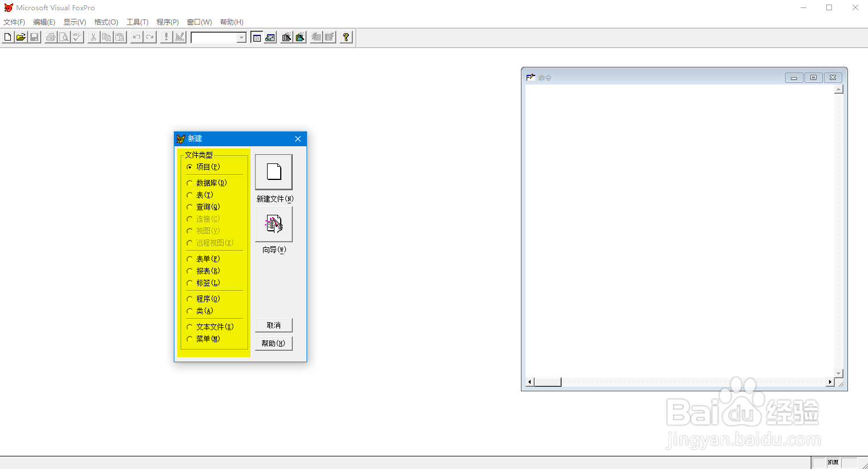Close the 新建 dialog

tap(298, 139)
